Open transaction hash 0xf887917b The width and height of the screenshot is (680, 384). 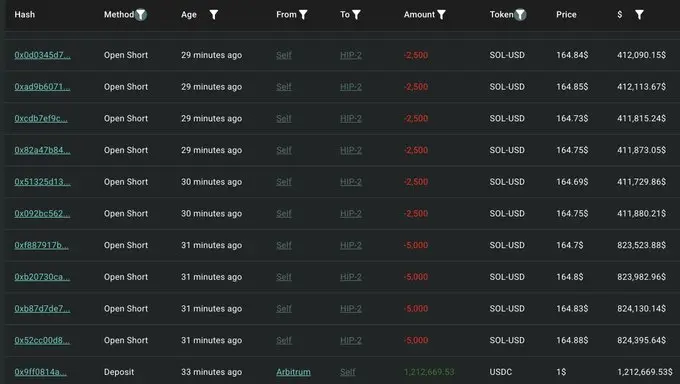(41, 245)
